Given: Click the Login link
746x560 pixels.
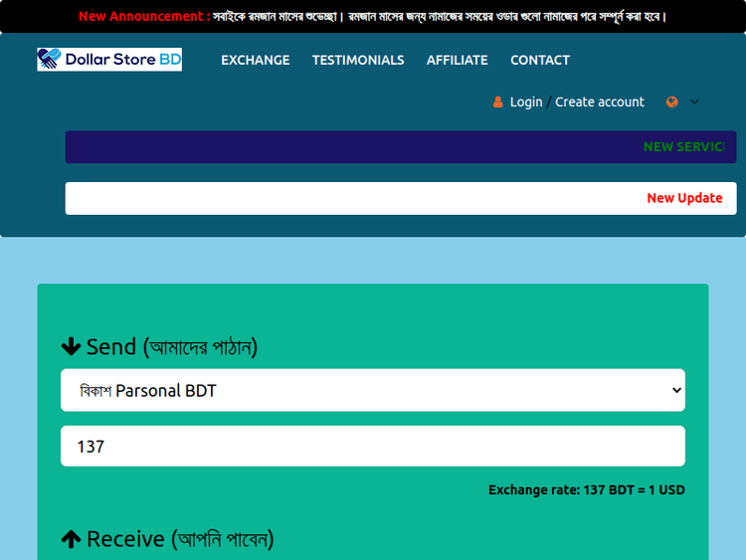Looking at the screenshot, I should coord(526,101).
